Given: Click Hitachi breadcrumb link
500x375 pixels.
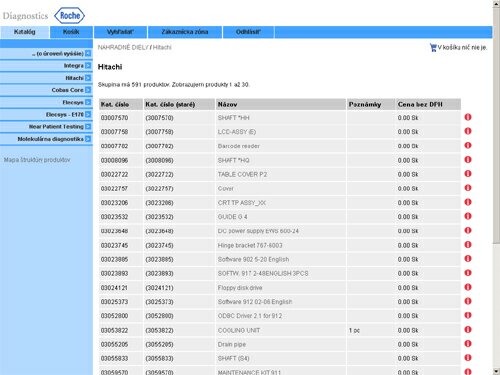Looking at the screenshot, I should 162,47.
